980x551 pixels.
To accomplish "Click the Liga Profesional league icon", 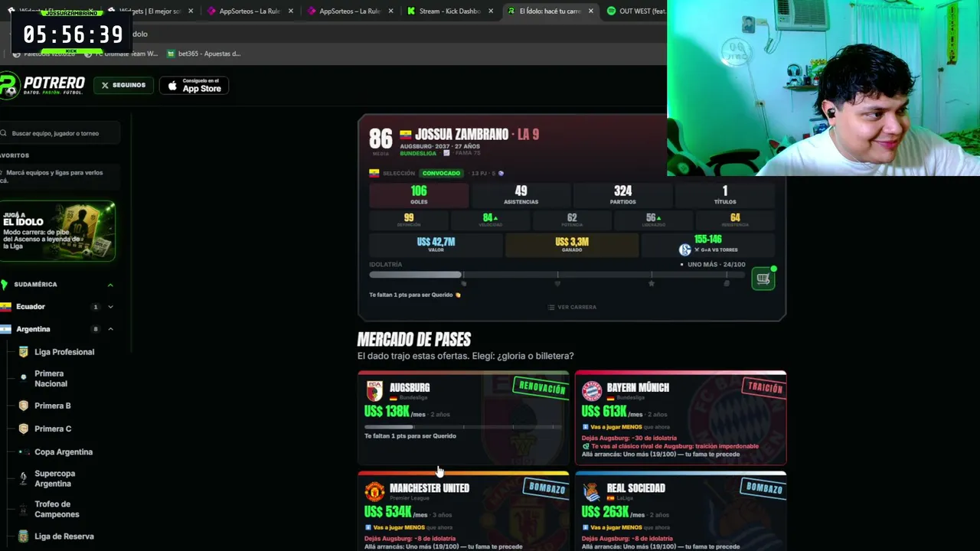I will click(x=23, y=352).
